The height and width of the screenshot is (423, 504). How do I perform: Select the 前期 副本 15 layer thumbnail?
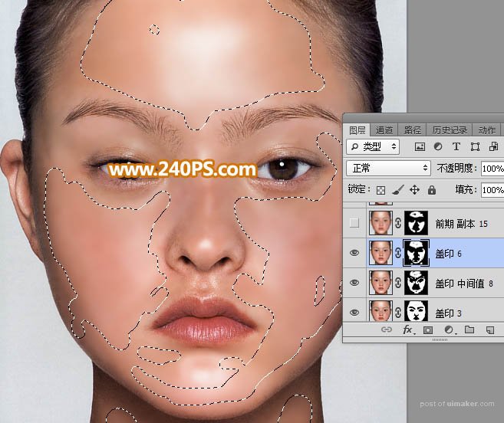381,223
